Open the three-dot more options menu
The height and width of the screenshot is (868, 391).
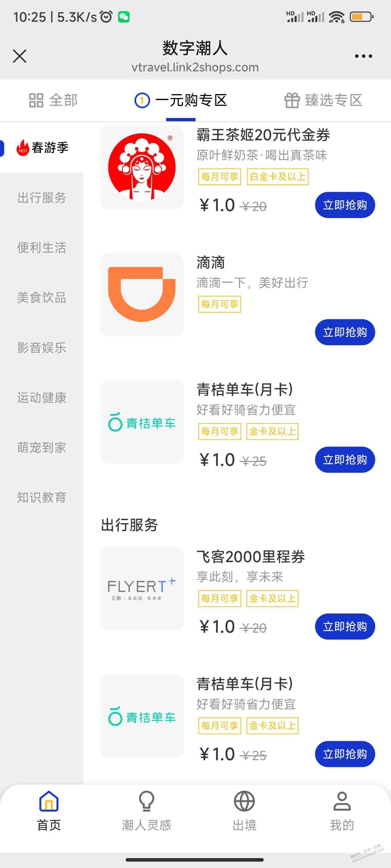pos(363,56)
